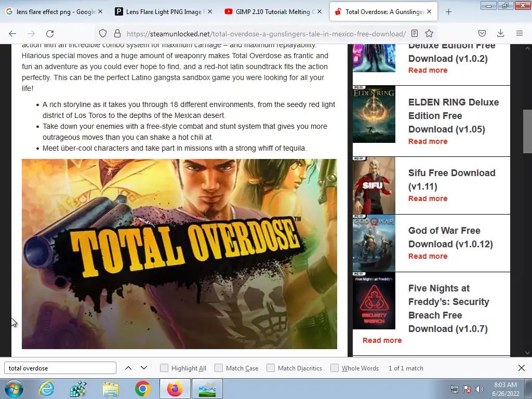The width and height of the screenshot is (532, 399).
Task: Click the God of War cover thumbnail
Action: click(x=374, y=243)
